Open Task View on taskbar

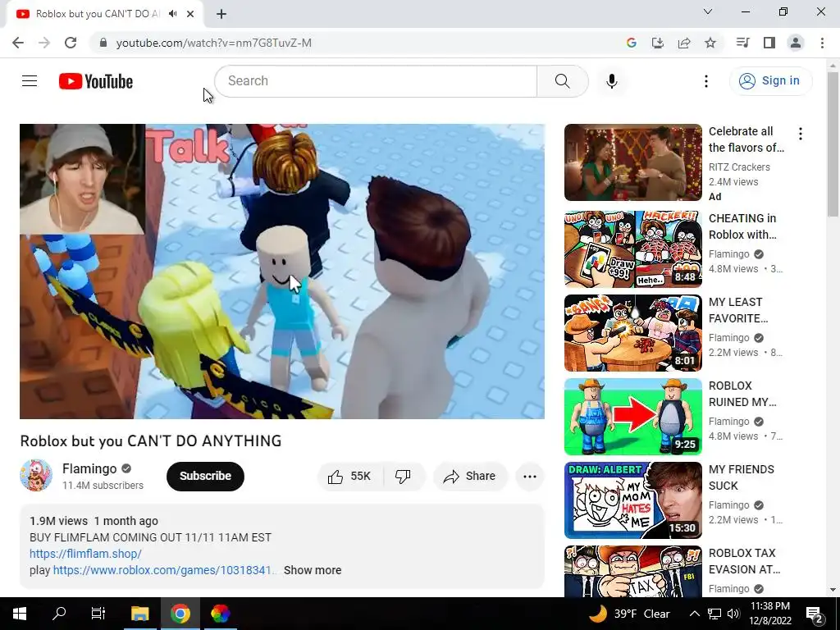click(x=98, y=614)
